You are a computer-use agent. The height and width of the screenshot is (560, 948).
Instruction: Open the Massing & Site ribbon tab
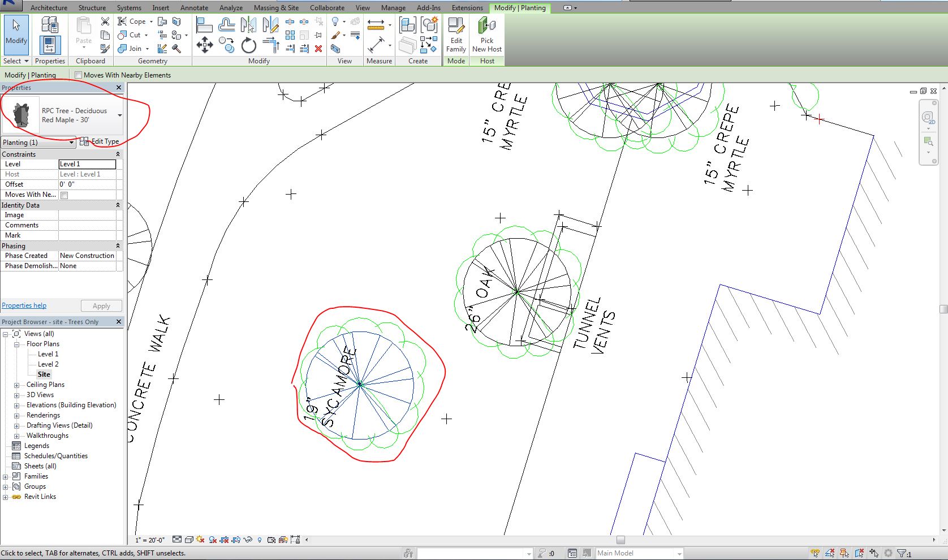point(277,7)
